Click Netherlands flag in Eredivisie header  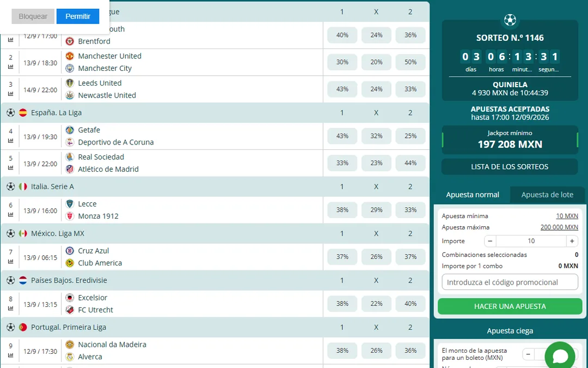click(23, 281)
